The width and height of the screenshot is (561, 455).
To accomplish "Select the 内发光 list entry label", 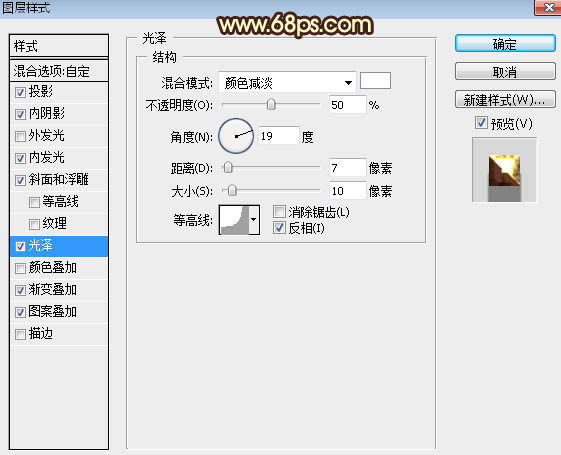I will coord(47,158).
